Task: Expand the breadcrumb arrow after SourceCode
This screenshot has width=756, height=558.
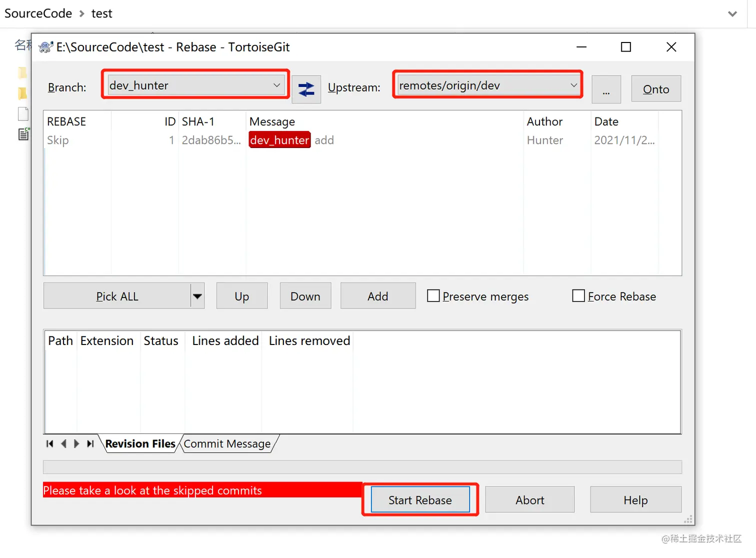Action: click(x=82, y=13)
